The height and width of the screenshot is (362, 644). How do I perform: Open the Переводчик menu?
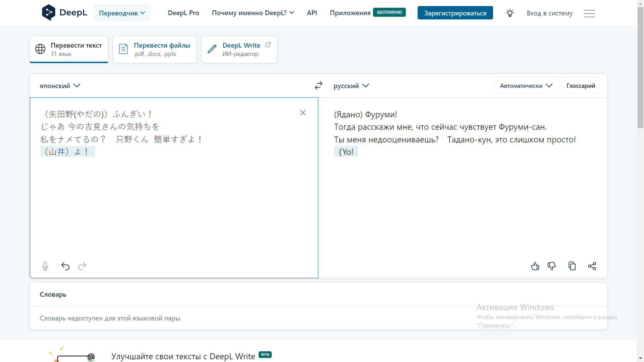pos(122,13)
